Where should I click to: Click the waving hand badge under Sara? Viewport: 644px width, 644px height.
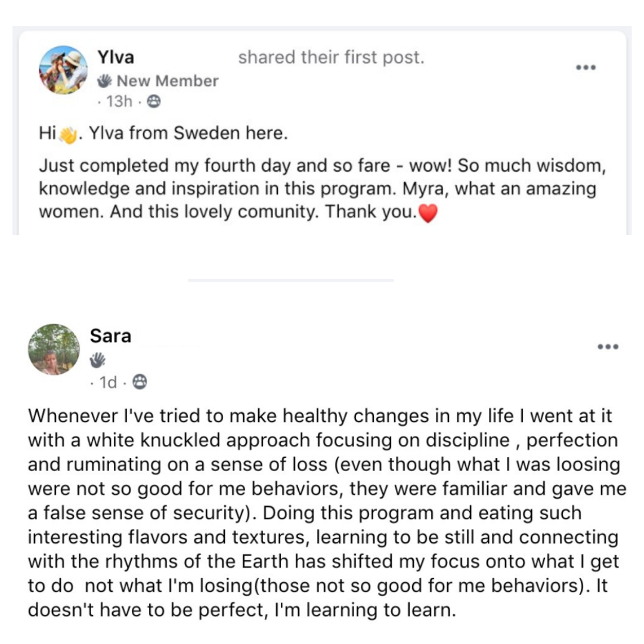pos(97,360)
